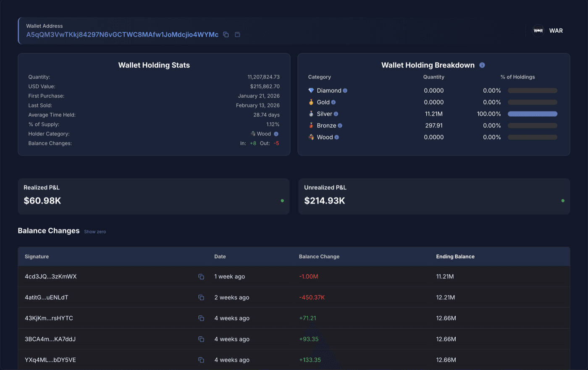
Task: Sort the table by the Date header
Action: point(220,256)
